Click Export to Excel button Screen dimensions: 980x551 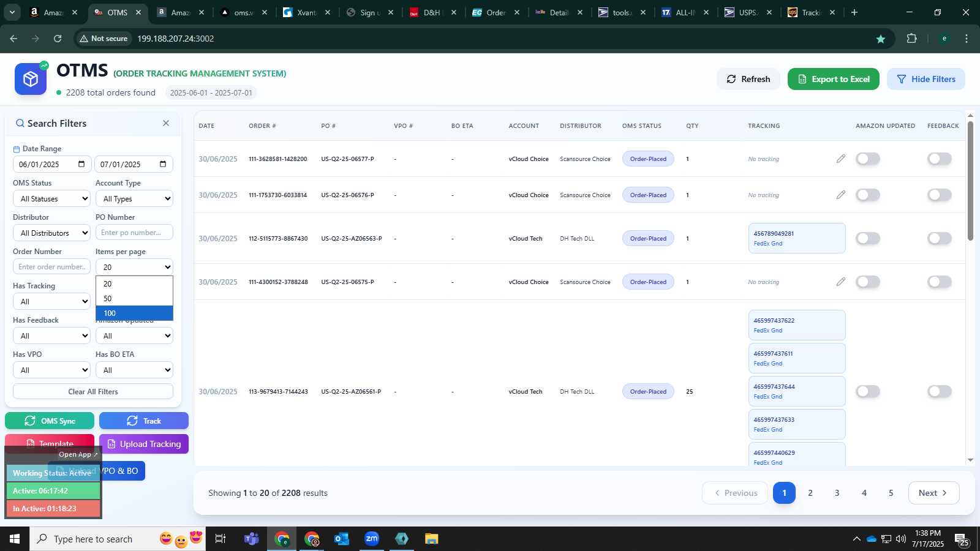pyautogui.click(x=834, y=79)
